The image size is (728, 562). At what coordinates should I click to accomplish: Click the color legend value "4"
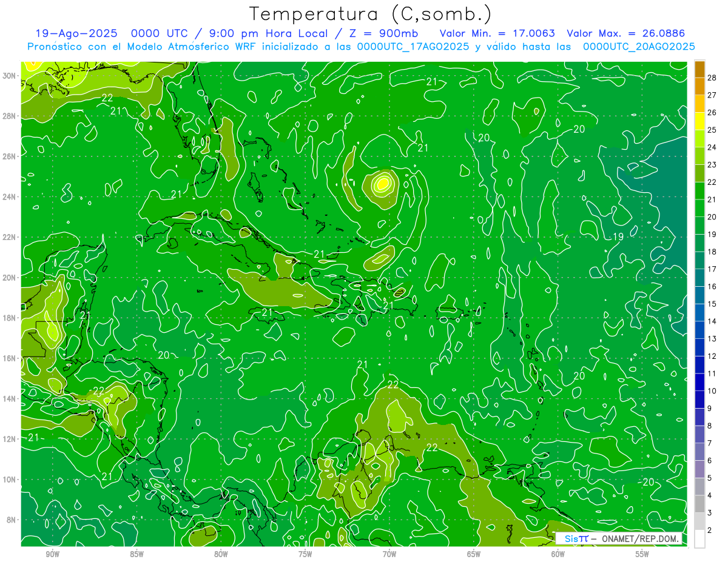[710, 496]
